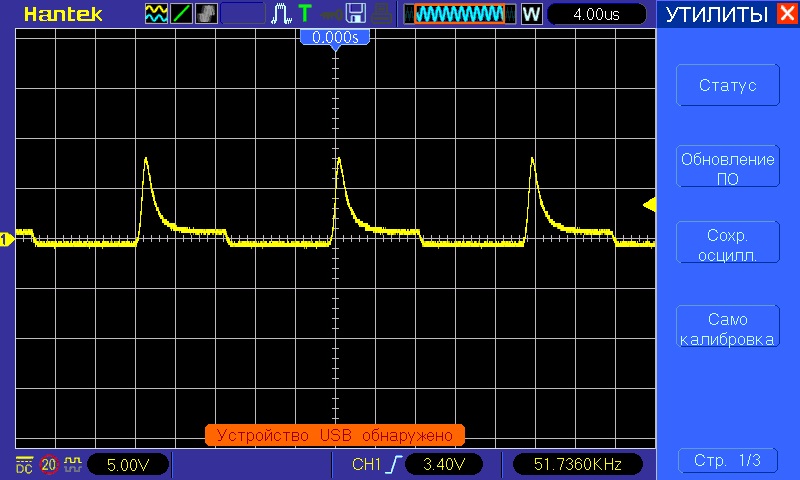Start Само калибровка self calibration

[727, 328]
